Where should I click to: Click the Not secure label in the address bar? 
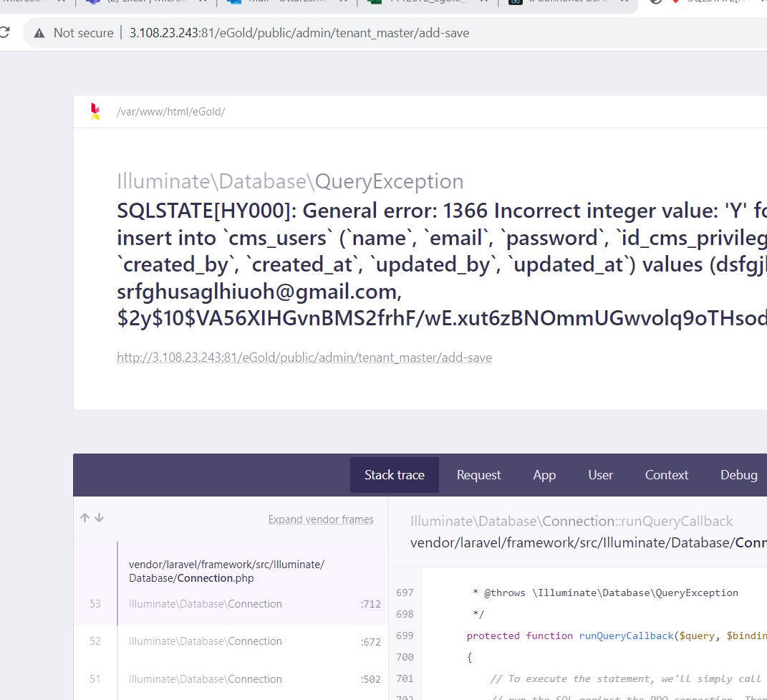(84, 33)
